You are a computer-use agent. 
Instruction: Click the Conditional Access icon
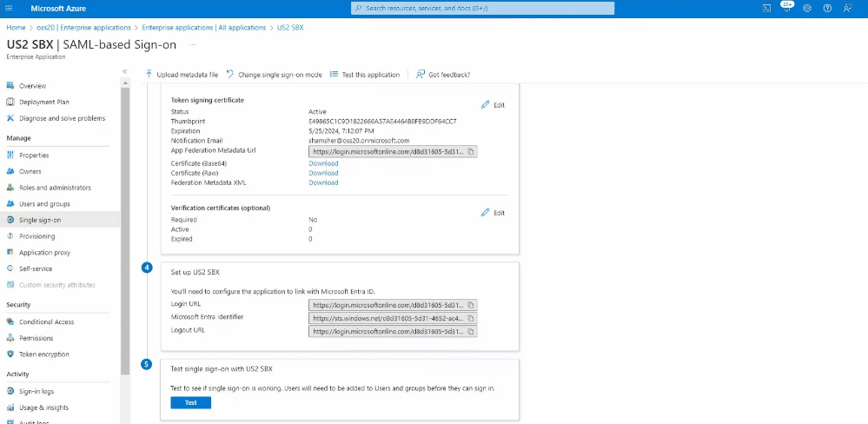click(x=10, y=321)
